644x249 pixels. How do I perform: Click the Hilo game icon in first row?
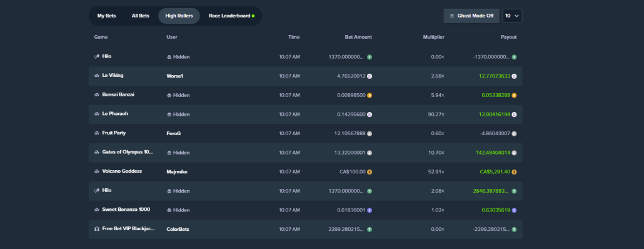[x=97, y=57]
